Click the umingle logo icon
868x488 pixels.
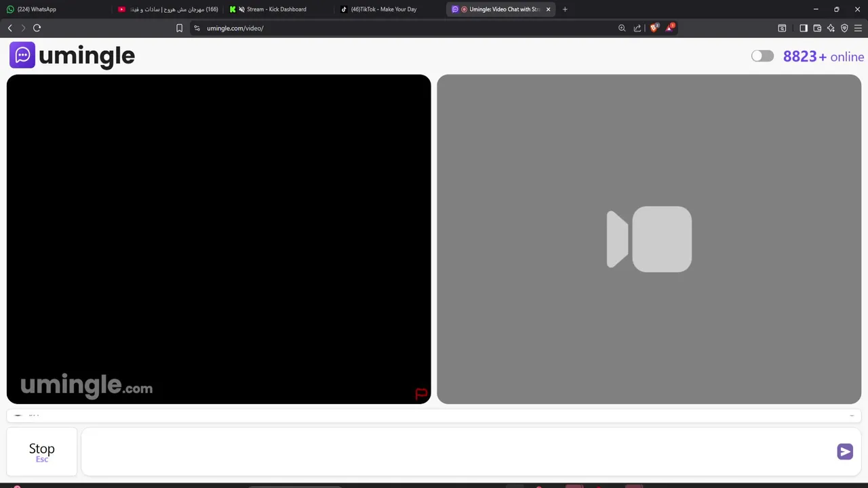tap(22, 55)
